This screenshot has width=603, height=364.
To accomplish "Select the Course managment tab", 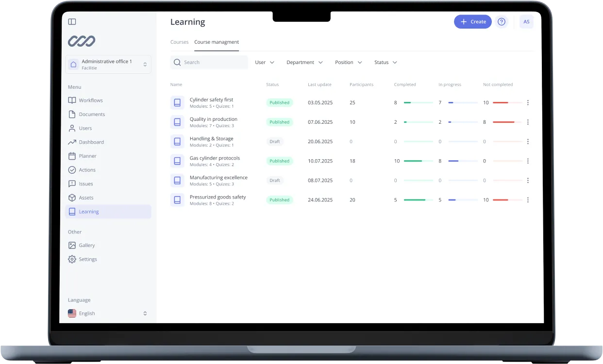I will (x=217, y=42).
